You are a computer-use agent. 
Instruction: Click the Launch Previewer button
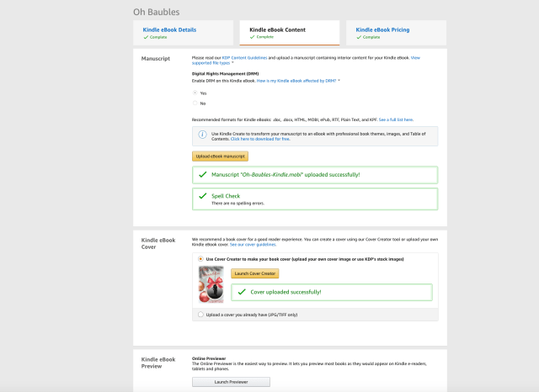pos(231,381)
